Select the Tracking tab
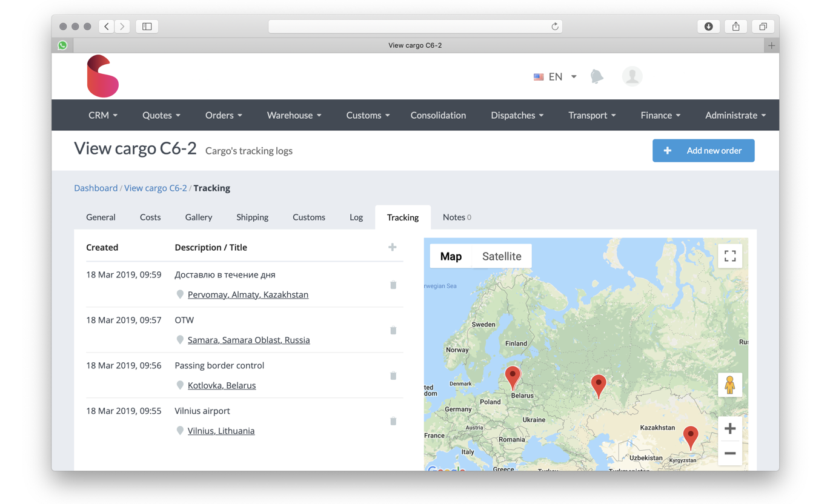This screenshot has width=830, height=504. click(403, 217)
